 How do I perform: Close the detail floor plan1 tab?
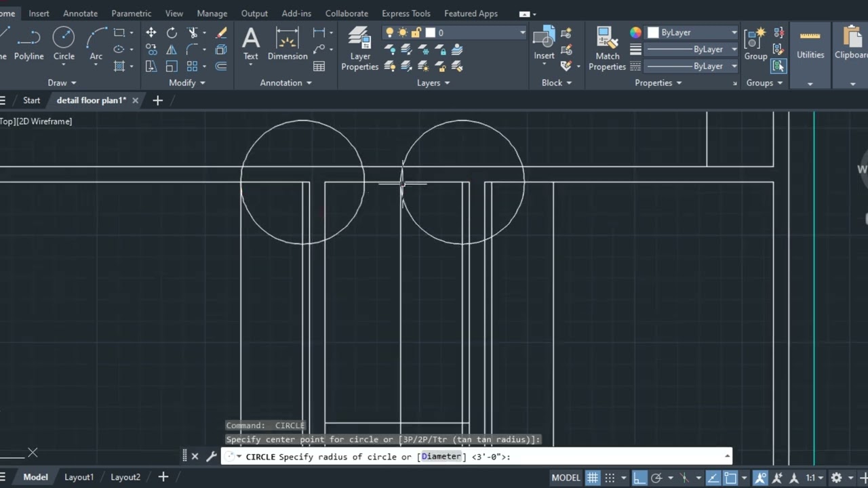135,100
